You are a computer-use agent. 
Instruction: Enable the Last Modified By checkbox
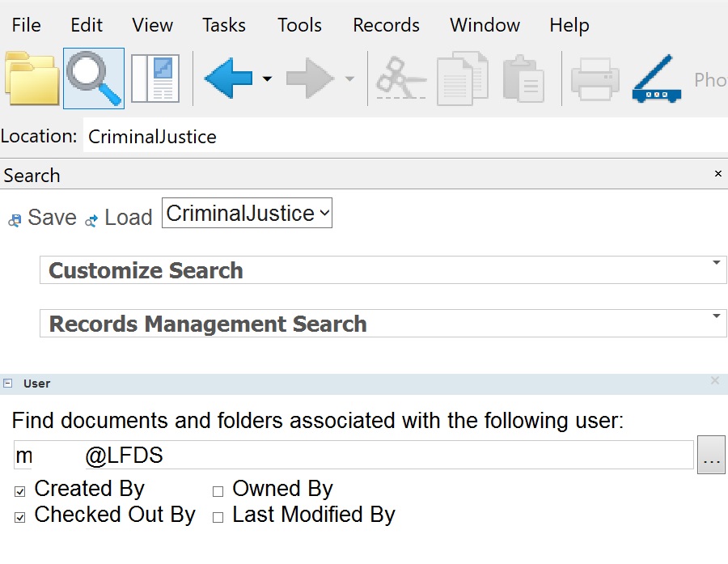[218, 517]
